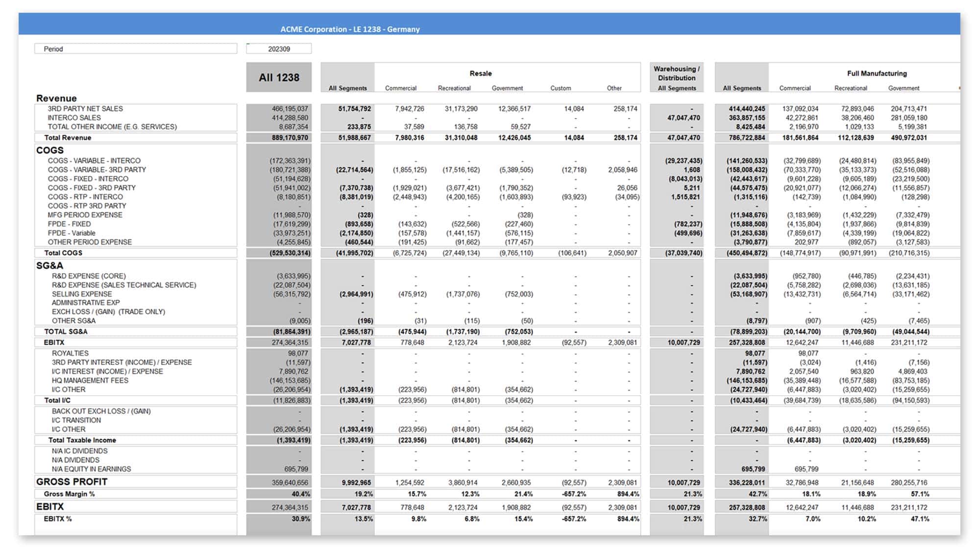Select the Revenue section heading

pyautogui.click(x=56, y=98)
